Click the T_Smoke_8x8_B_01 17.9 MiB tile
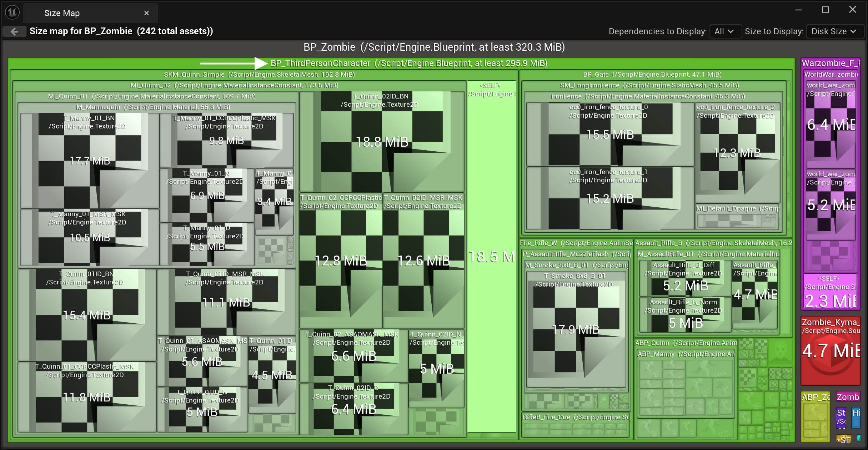The width and height of the screenshot is (868, 450). (575, 330)
